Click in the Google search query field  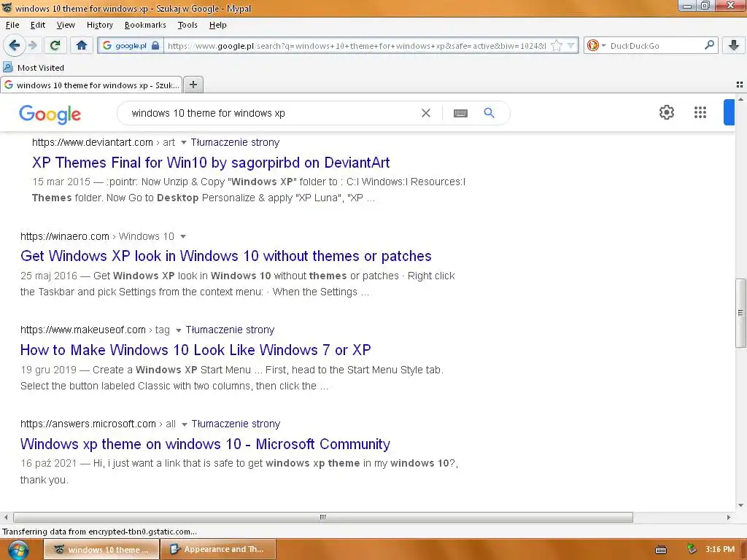(x=271, y=113)
